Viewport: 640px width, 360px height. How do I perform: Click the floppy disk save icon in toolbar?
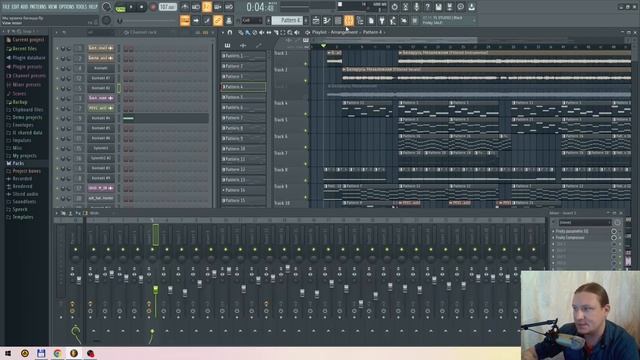tap(438, 7)
